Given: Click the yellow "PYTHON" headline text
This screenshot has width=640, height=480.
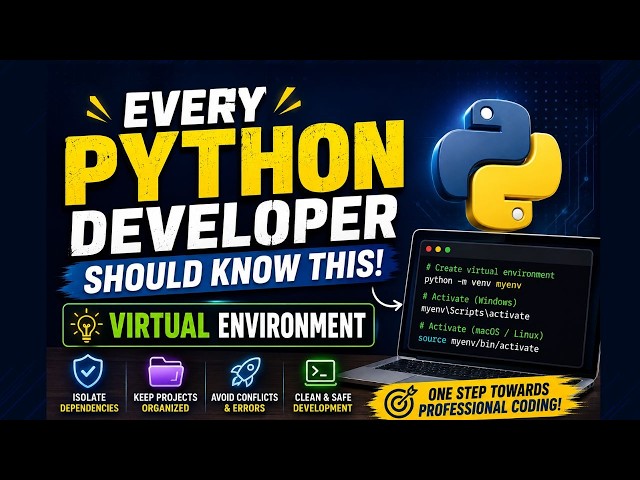Looking at the screenshot, I should pos(234,162).
